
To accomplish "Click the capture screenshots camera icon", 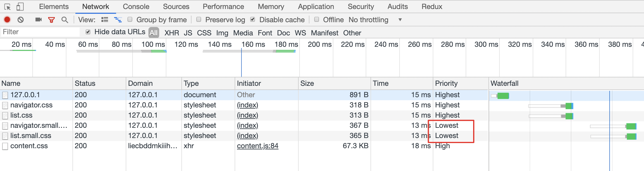I will [38, 20].
